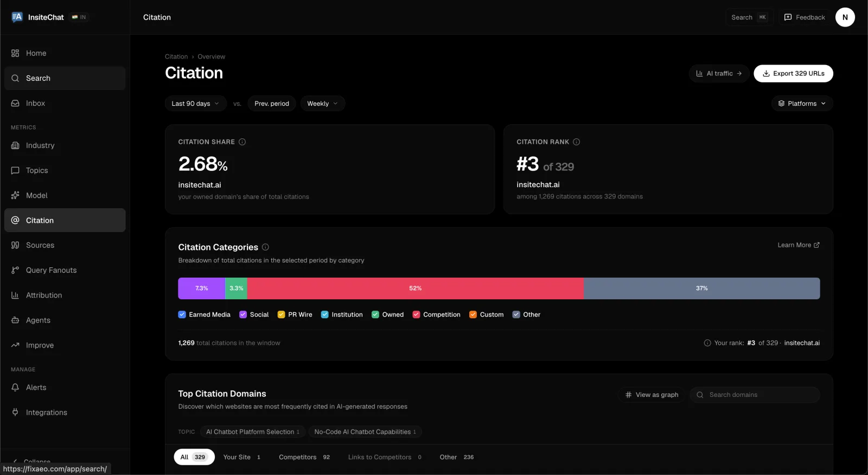This screenshot has height=475, width=868.
Task: Click the Citation Rank info icon
Action: [577, 142]
